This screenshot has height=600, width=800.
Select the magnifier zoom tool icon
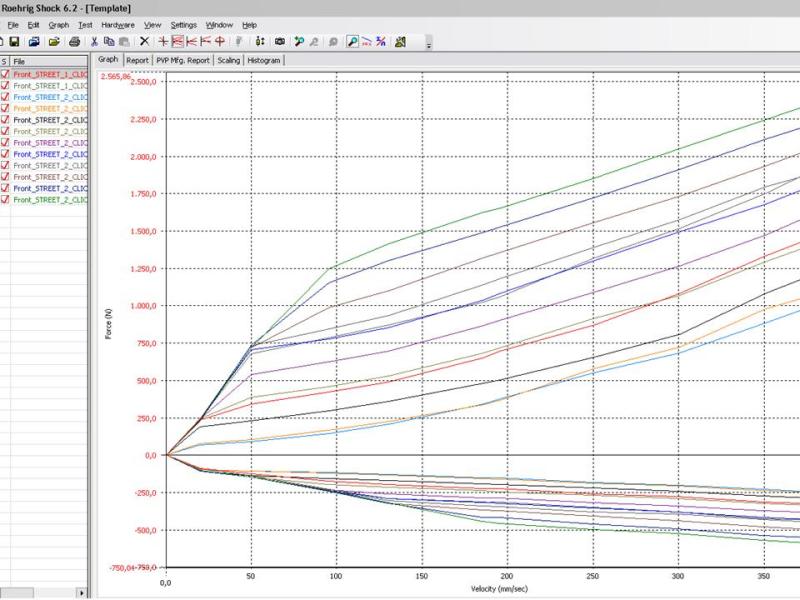click(x=353, y=42)
